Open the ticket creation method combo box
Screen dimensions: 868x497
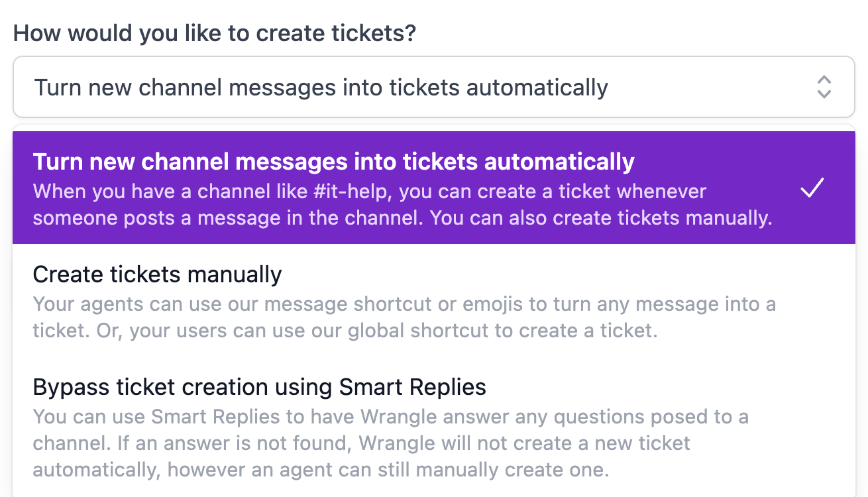click(433, 87)
